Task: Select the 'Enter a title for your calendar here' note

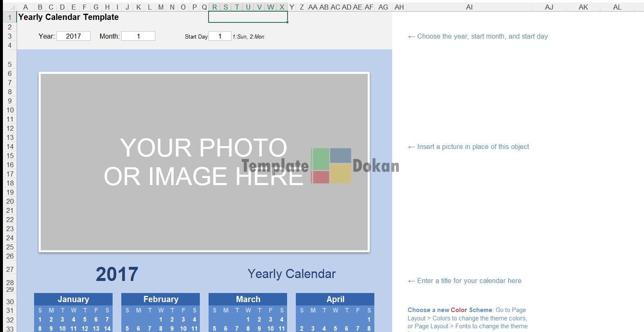Action: point(465,281)
